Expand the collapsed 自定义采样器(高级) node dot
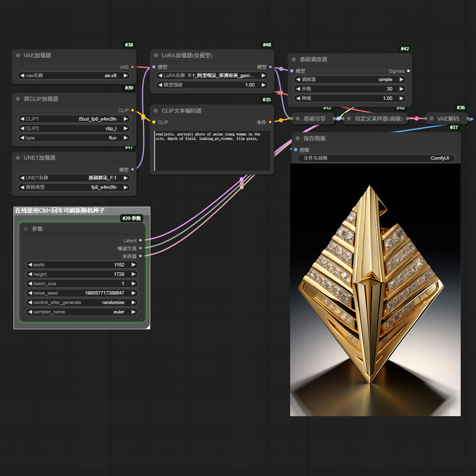 pos(349,119)
